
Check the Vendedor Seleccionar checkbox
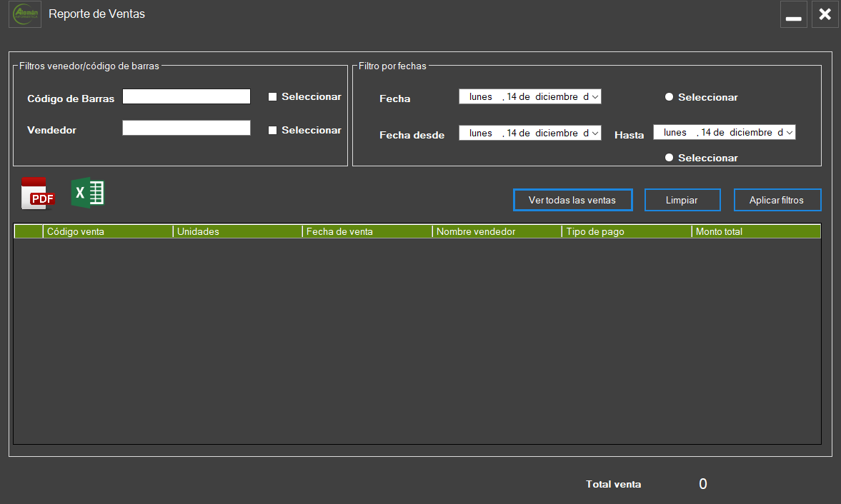click(x=272, y=131)
